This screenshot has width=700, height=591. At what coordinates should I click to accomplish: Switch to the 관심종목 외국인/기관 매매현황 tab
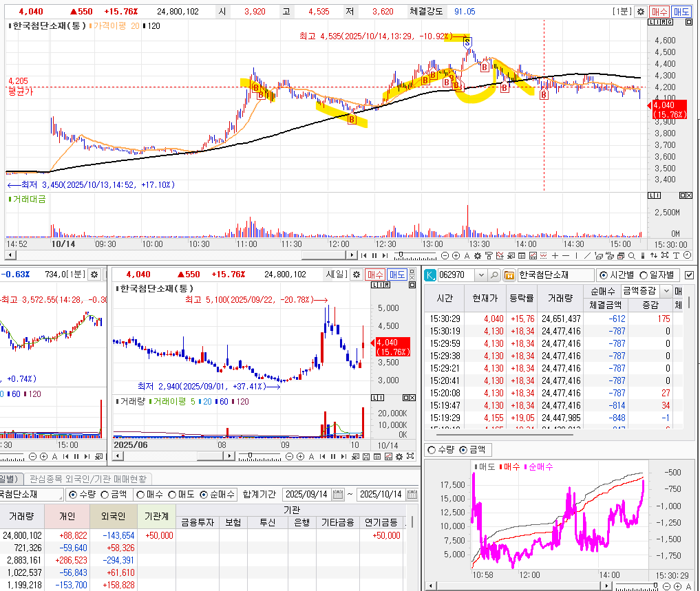pos(88,479)
